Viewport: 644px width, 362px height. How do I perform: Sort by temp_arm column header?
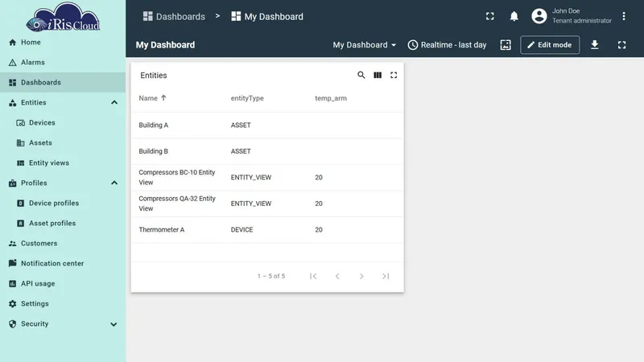[331, 98]
